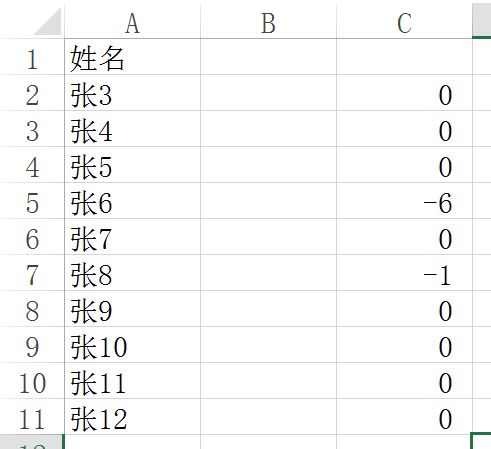This screenshot has height=449, width=491.
Task: Select cell C11 in row 11
Action: point(404,417)
